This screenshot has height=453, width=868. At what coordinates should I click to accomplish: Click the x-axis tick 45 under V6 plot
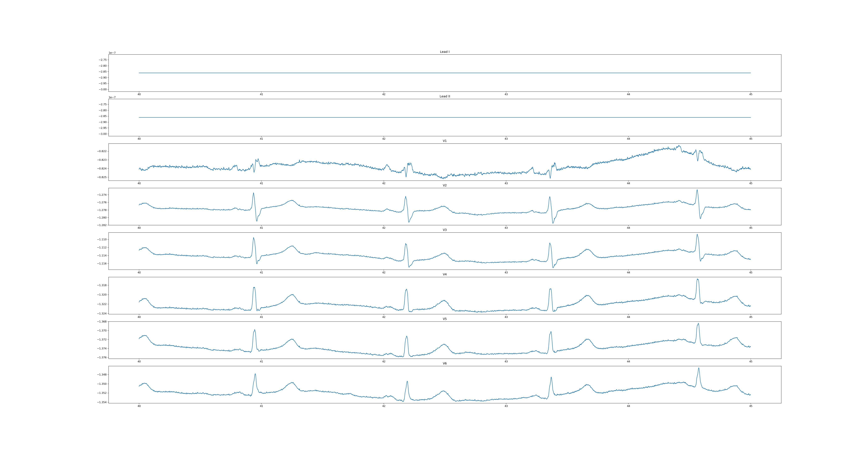[x=750, y=406]
